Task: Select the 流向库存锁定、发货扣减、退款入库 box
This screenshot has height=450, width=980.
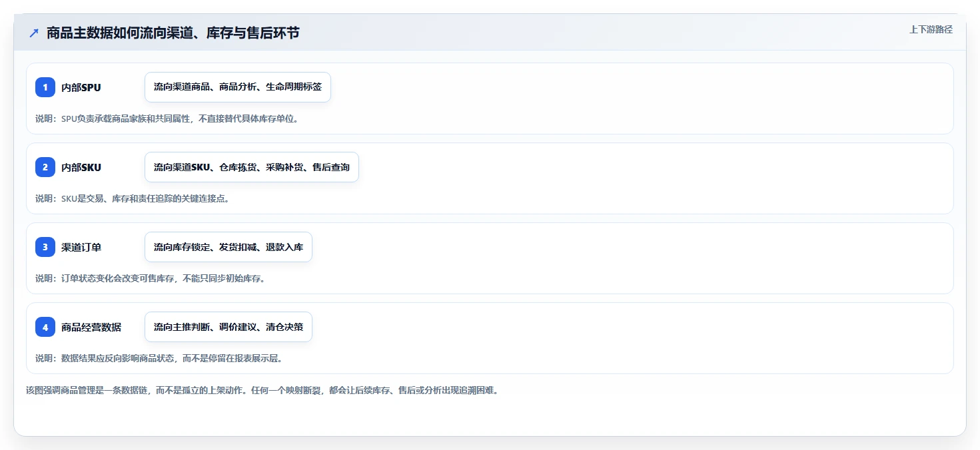Action: tap(229, 247)
